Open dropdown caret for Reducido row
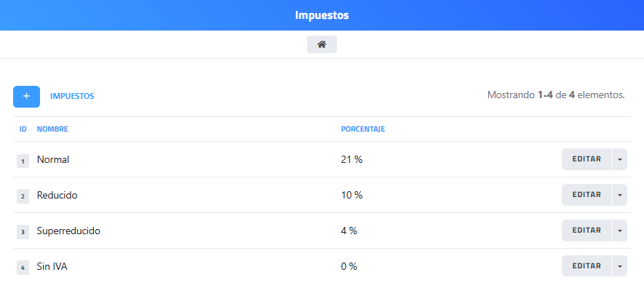 tap(620, 195)
